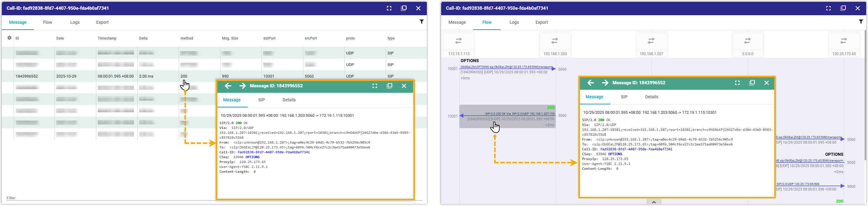Open filter funnel in left Message panel

421,22
